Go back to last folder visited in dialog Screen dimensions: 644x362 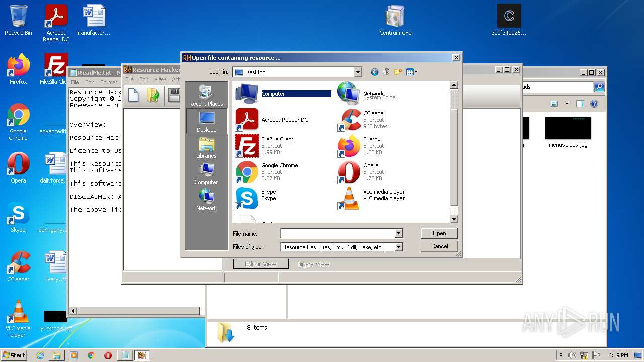(374, 72)
